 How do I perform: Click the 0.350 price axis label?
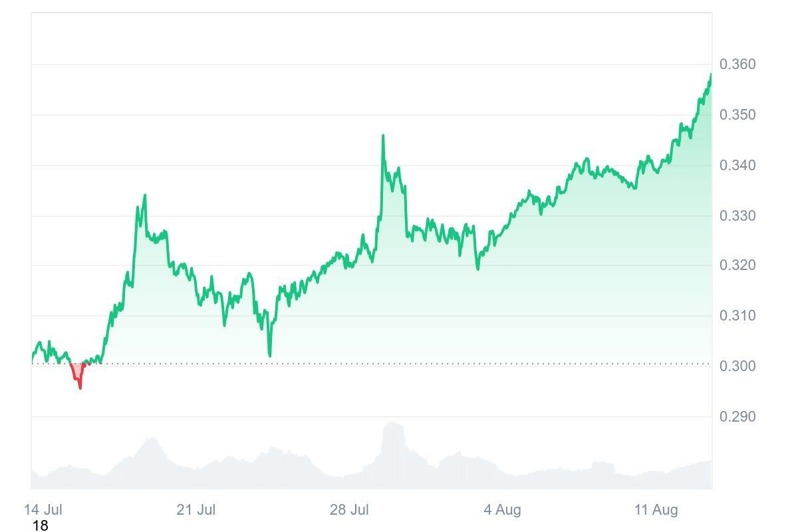click(737, 115)
